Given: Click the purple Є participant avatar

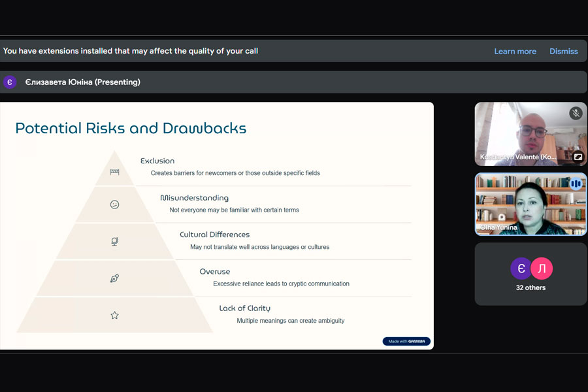Looking at the screenshot, I should click(521, 269).
